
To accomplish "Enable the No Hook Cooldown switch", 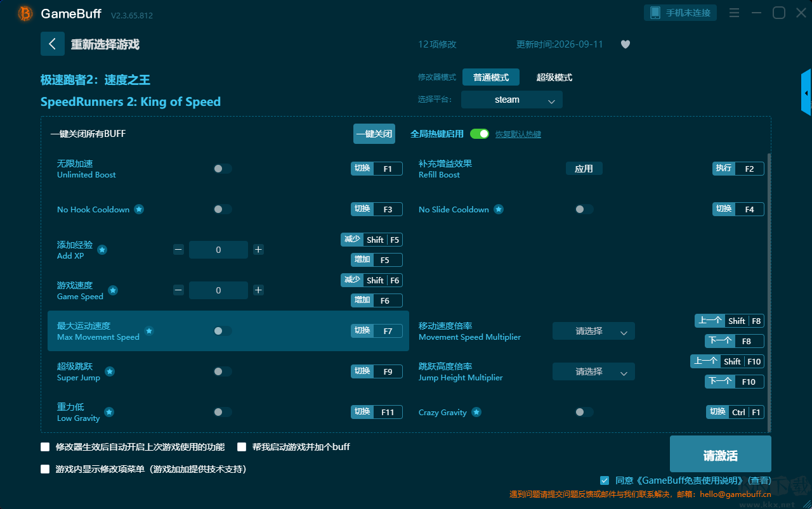I will (223, 209).
